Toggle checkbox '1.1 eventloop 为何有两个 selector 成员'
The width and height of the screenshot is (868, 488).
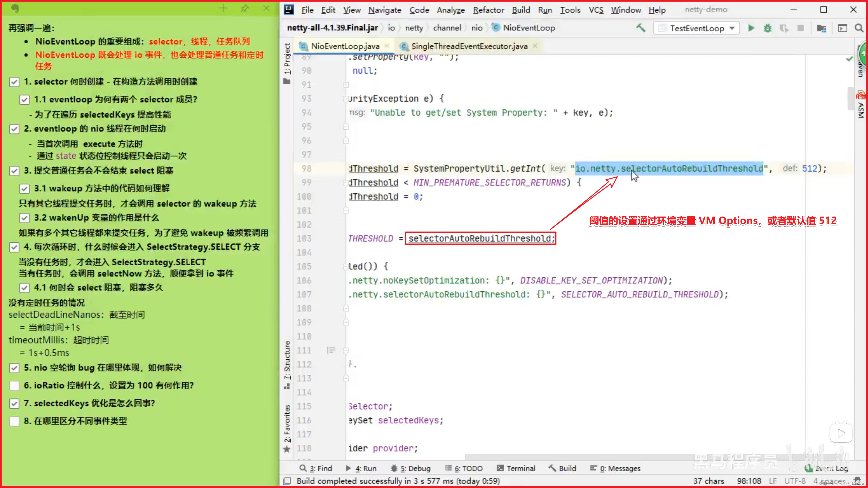24,100
